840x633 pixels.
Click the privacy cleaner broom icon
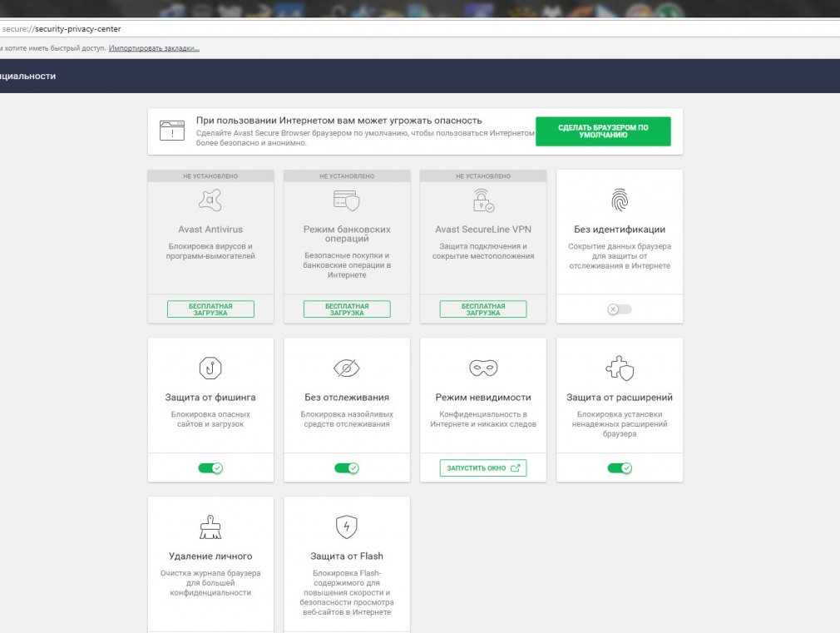click(x=210, y=527)
